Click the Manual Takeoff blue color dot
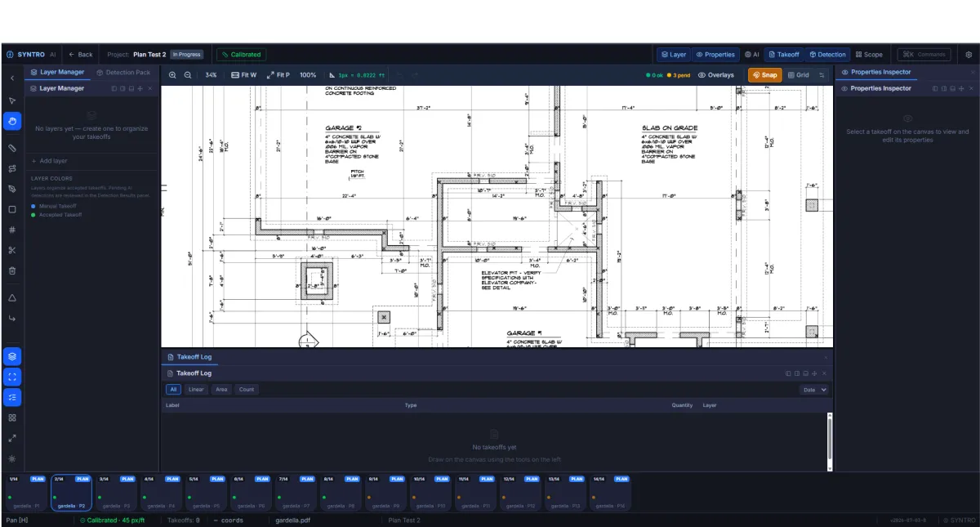 pyautogui.click(x=33, y=207)
